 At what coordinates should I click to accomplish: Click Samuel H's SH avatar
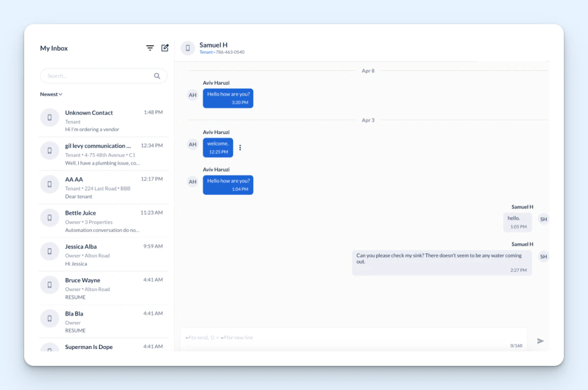[543, 219]
